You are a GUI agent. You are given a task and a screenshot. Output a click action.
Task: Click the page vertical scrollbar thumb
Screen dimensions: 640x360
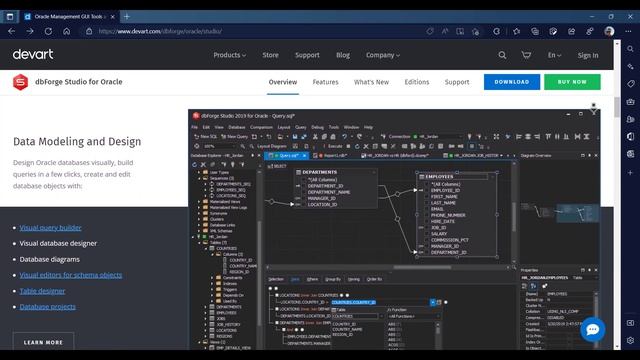point(617,107)
